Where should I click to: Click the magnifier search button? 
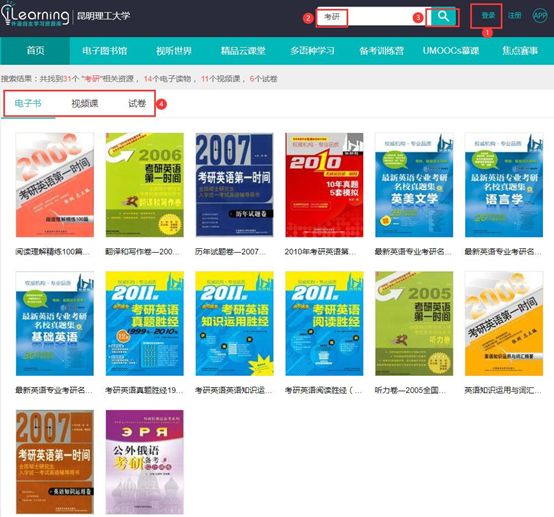click(x=443, y=17)
